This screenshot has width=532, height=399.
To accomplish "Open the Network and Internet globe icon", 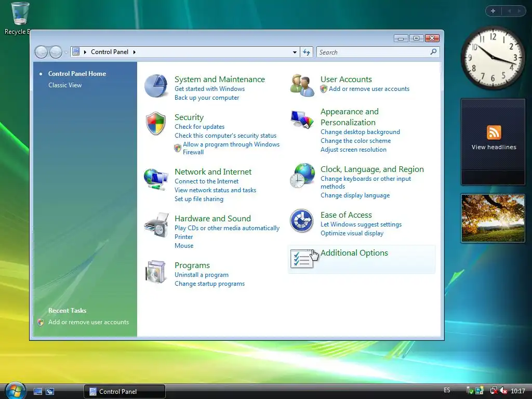I will click(x=156, y=179).
